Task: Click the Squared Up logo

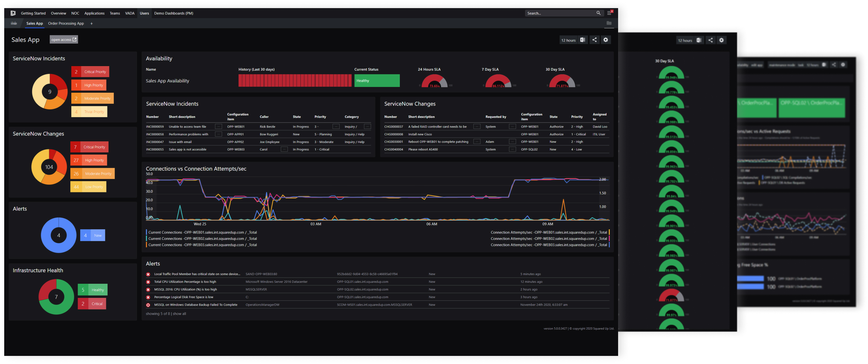Action: point(13,13)
